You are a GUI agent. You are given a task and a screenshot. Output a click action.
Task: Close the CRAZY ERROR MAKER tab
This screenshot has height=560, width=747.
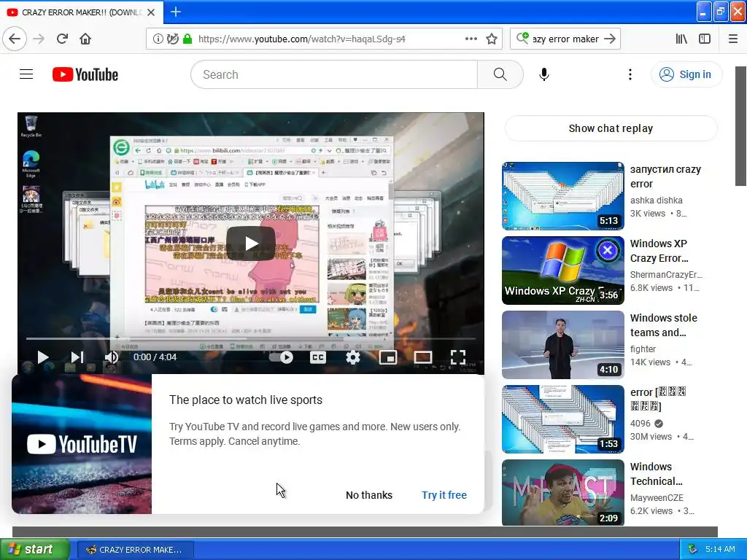tap(151, 12)
